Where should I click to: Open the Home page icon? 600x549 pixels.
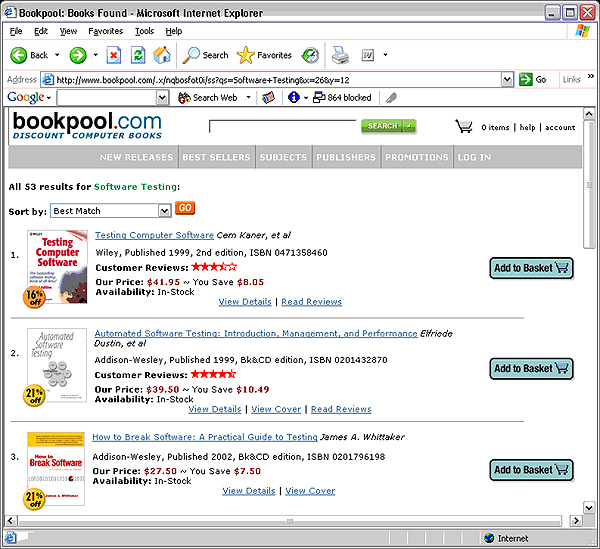click(162, 55)
